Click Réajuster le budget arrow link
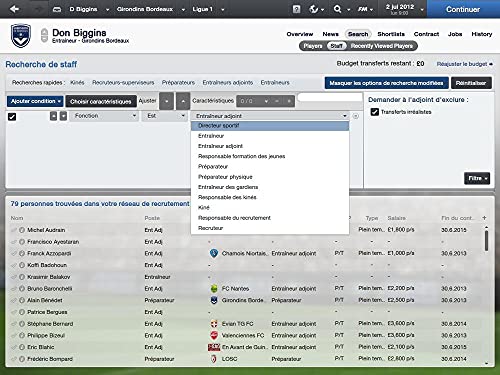Image resolution: width=500 pixels, height=375 pixels. tap(465, 64)
